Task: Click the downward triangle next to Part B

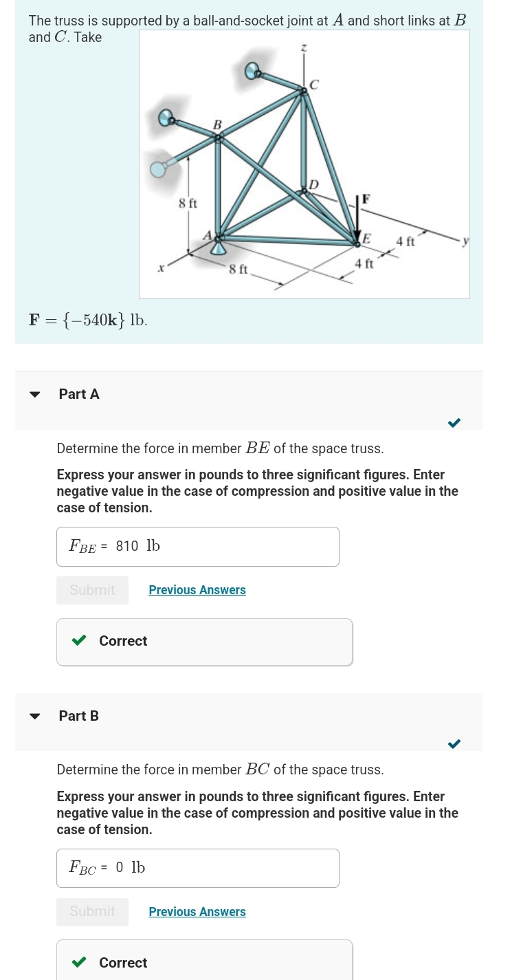Action: 34,716
